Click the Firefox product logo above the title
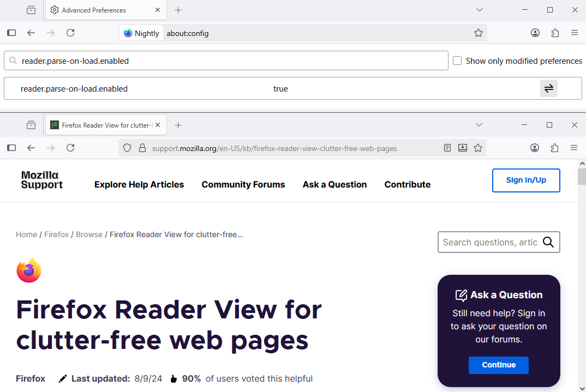The height and width of the screenshot is (392, 586). (x=29, y=270)
